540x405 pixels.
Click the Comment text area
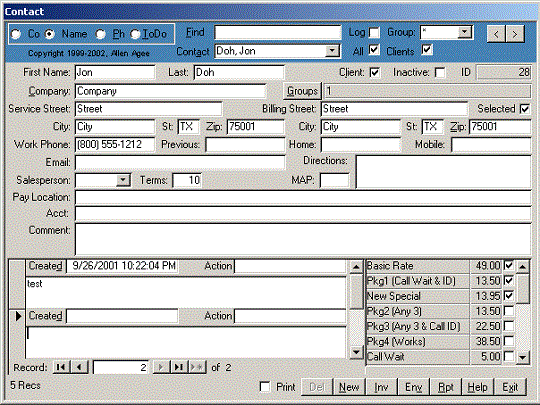303,239
